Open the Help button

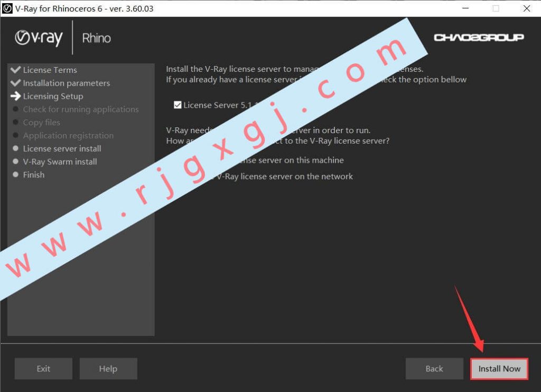(x=108, y=369)
